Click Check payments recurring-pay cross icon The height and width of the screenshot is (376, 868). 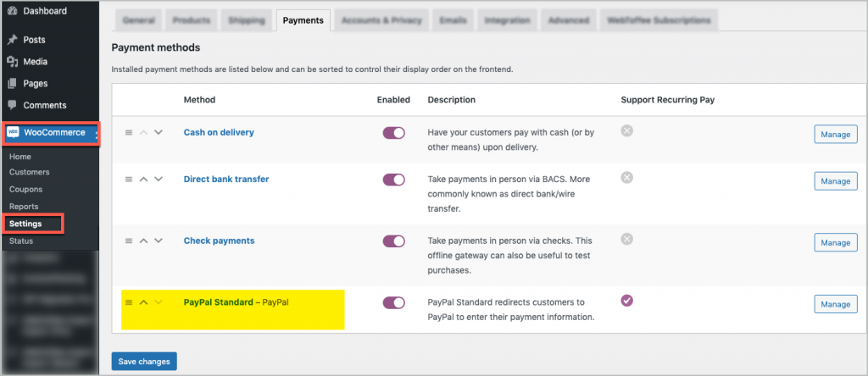[626, 239]
